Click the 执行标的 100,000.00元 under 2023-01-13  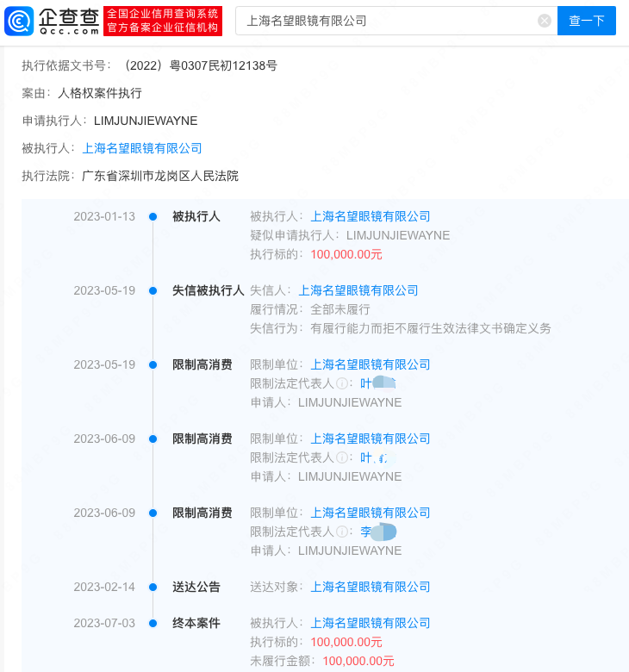point(346,254)
